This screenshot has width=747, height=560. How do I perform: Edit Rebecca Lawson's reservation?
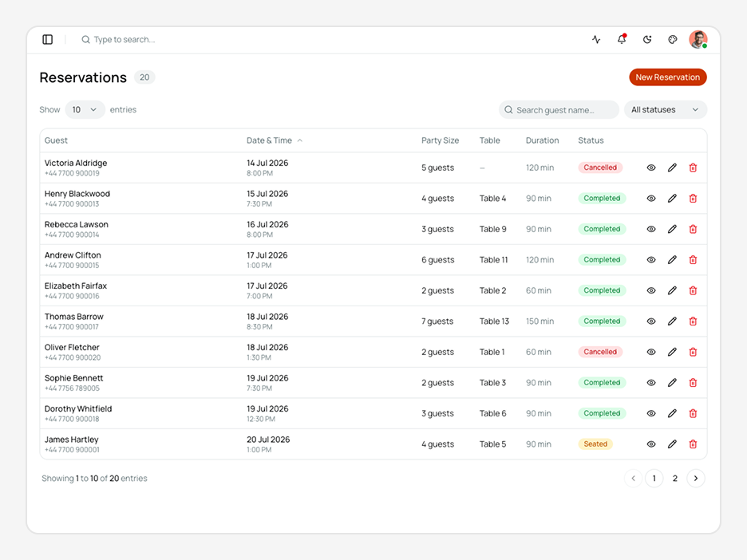coord(672,229)
